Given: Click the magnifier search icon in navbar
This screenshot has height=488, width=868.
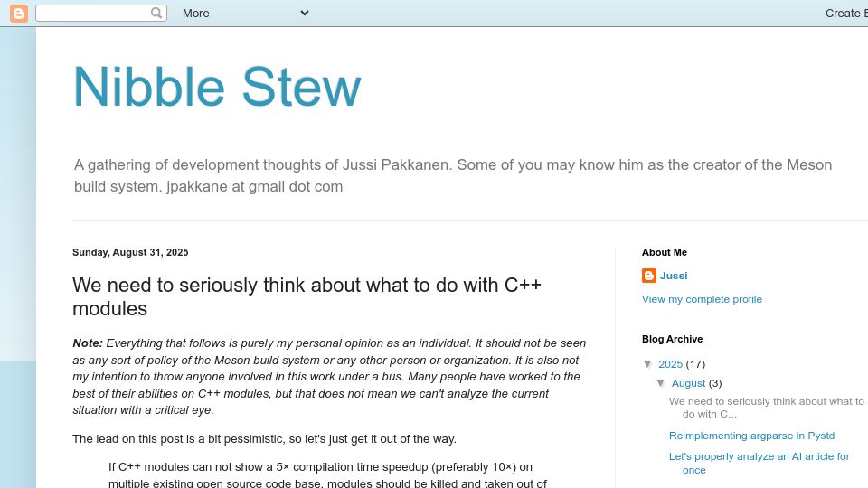Looking at the screenshot, I should tap(156, 13).
